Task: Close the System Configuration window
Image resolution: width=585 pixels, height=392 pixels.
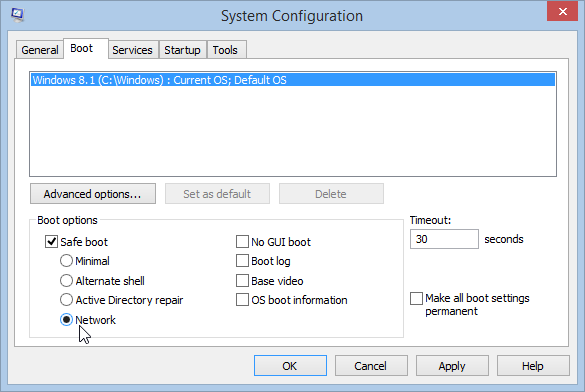Action: click(562, 11)
